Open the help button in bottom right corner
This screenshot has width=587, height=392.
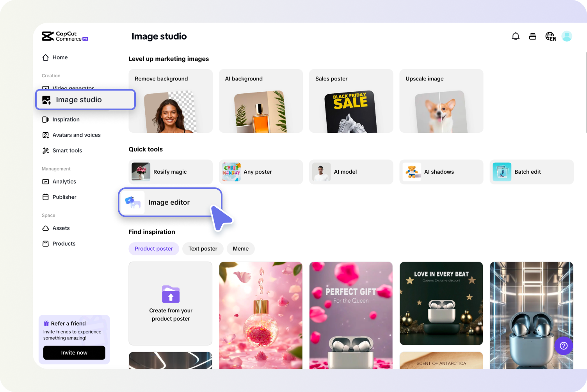coord(564,346)
